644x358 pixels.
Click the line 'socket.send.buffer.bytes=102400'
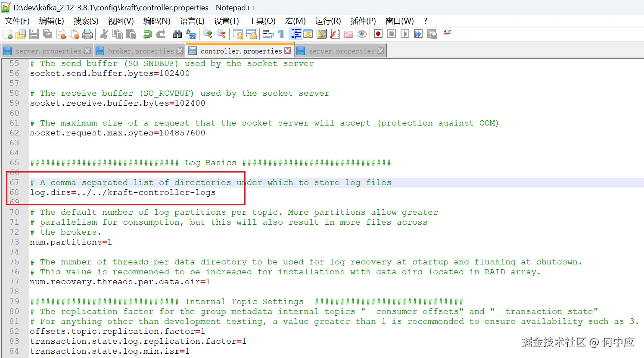click(110, 73)
